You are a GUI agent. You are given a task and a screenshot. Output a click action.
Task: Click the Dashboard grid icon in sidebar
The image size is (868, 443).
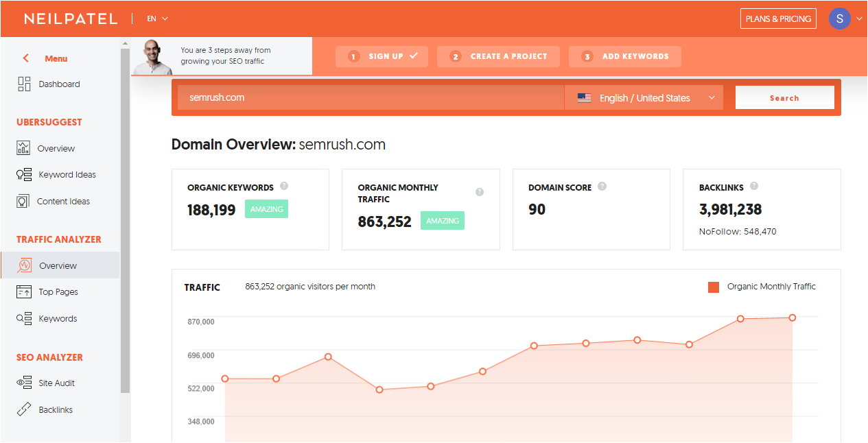pos(24,84)
